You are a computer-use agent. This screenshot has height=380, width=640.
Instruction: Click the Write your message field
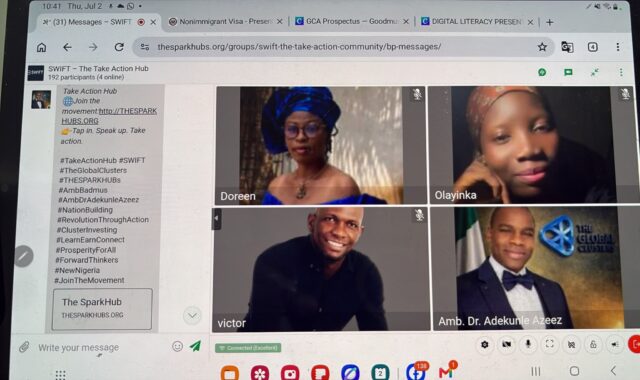[102, 347]
